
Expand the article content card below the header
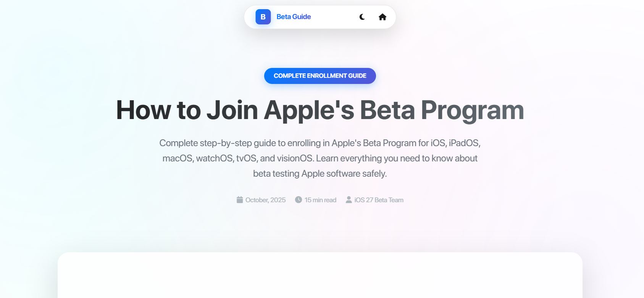tap(320, 275)
